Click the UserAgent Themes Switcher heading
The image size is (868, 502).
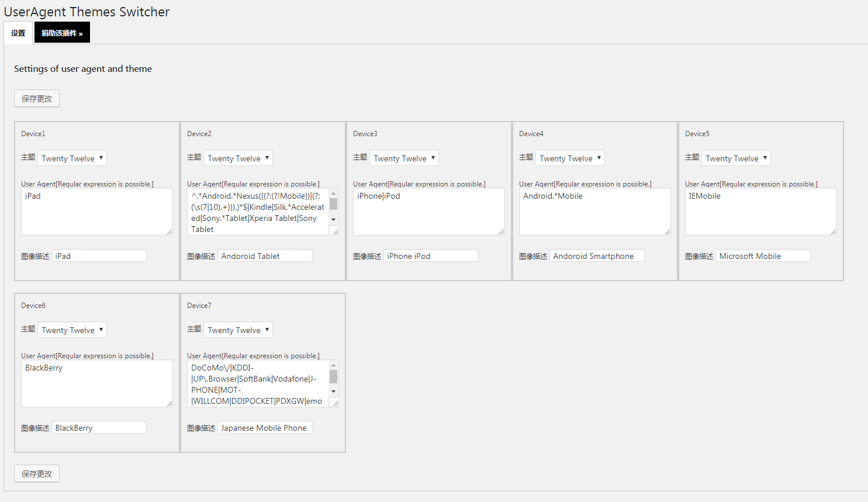(x=87, y=12)
